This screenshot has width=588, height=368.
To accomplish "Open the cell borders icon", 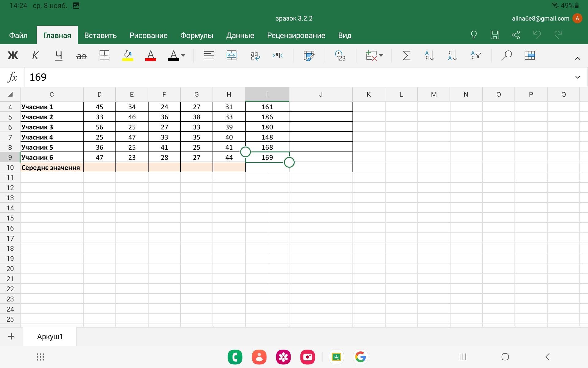I will [104, 56].
